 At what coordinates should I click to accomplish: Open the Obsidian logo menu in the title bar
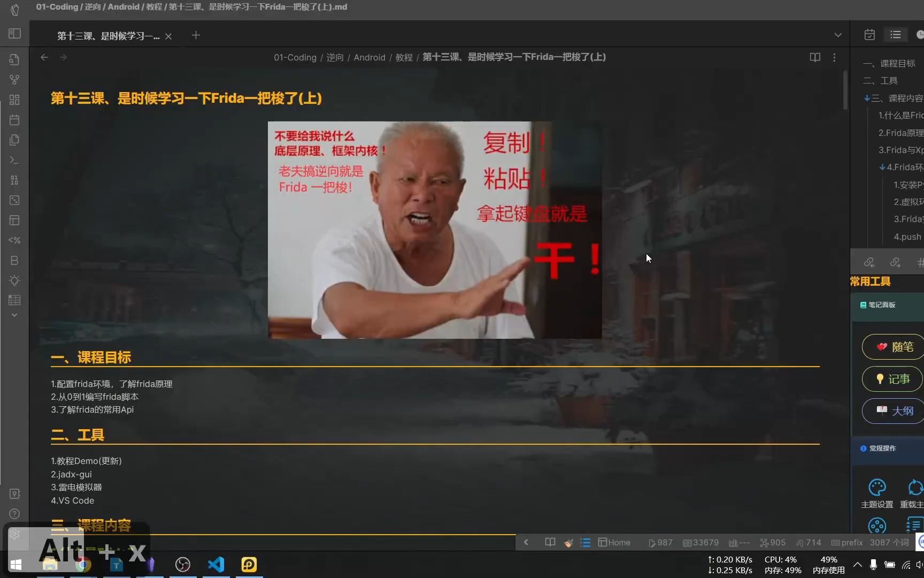tap(14, 9)
